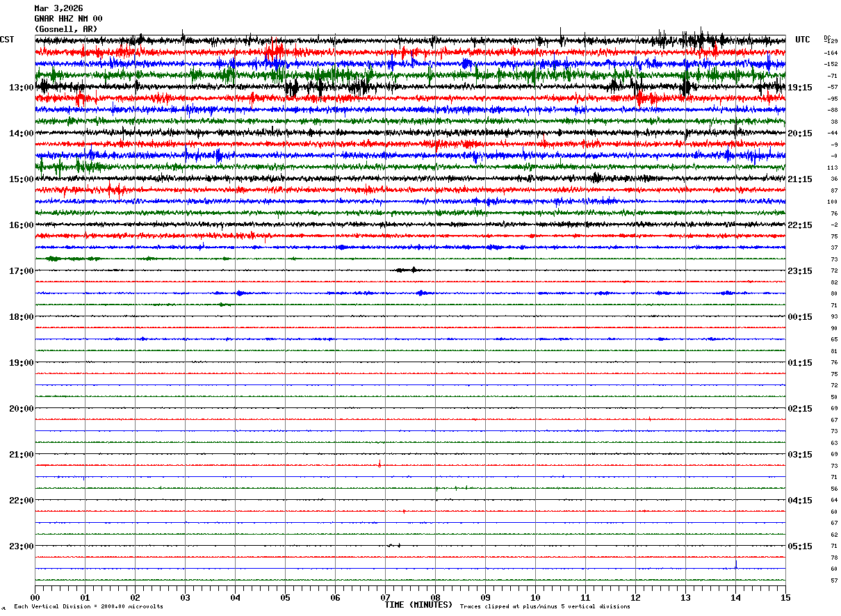Click the small black event on the 23:00 trace
The image size is (841, 616).
pos(393,546)
